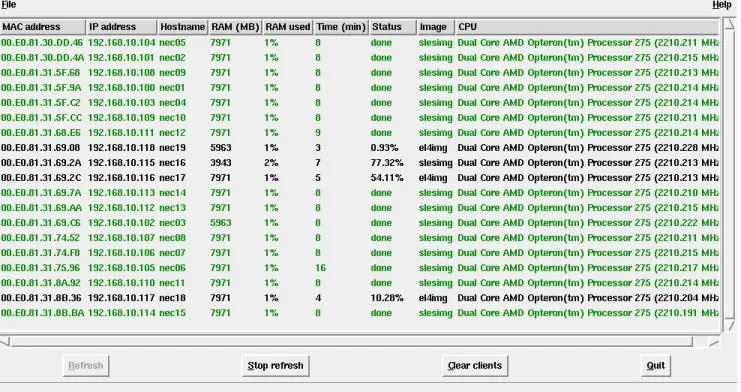
Task: Click RAM value 5963 in nec03 row
Action: [x=221, y=223]
